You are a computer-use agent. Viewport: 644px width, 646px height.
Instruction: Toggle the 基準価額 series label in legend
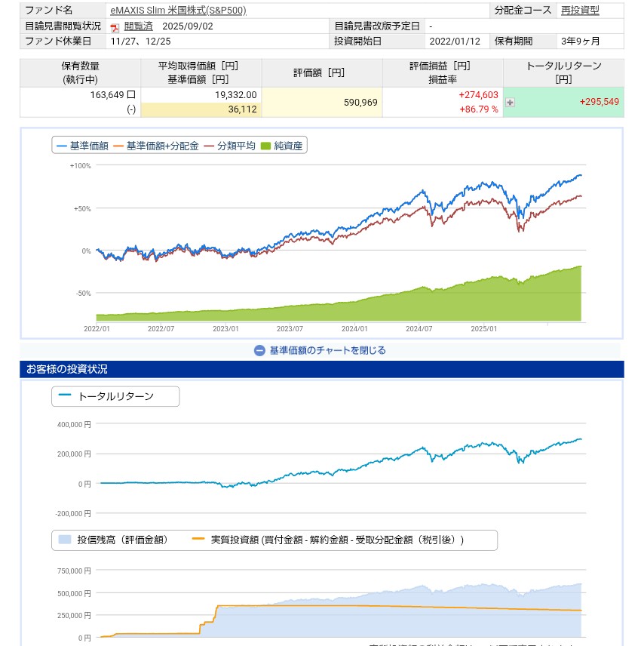pyautogui.click(x=89, y=146)
